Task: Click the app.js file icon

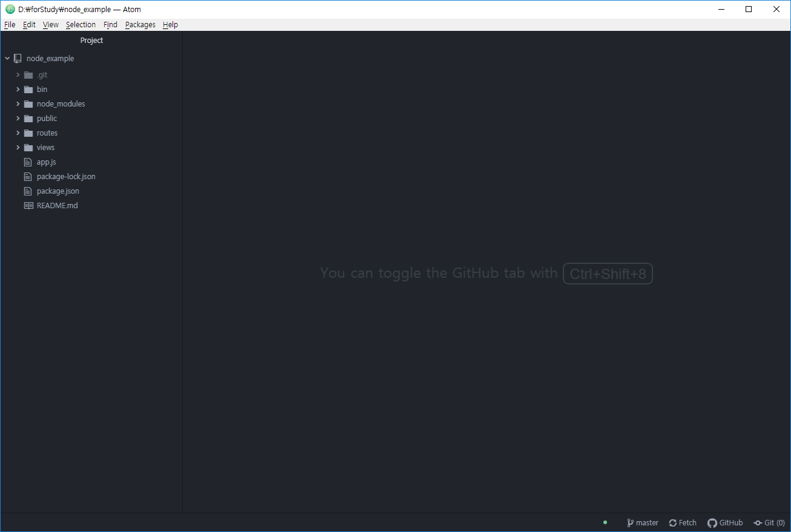Action: point(28,162)
